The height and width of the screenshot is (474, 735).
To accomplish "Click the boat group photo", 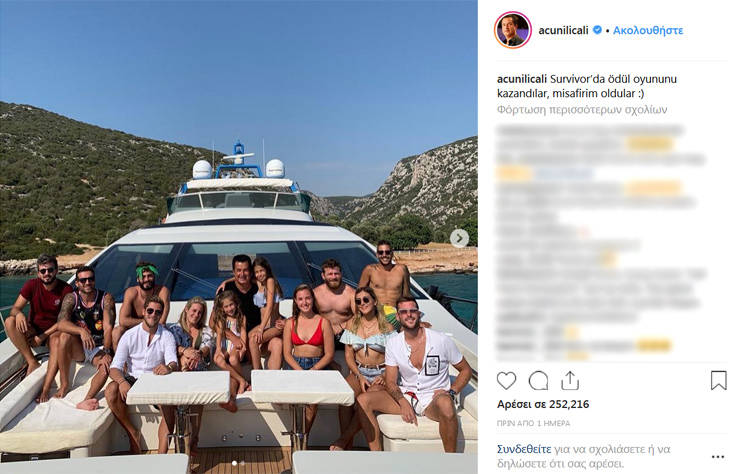I will pyautogui.click(x=239, y=237).
